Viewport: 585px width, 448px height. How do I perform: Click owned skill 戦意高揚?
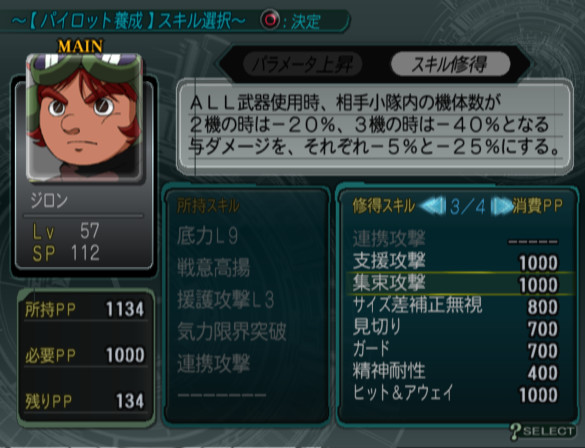coord(213,268)
